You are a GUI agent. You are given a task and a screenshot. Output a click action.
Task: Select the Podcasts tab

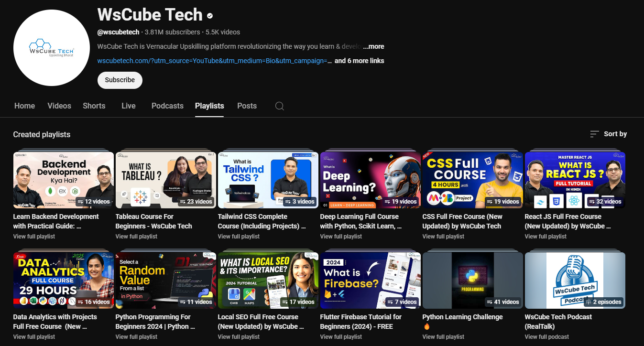tap(167, 106)
